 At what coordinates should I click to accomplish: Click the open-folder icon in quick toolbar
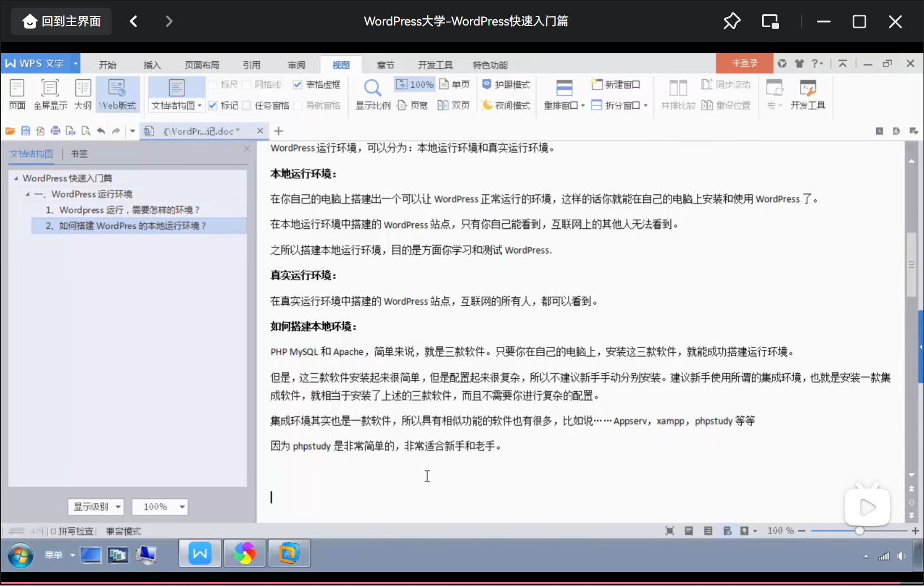[x=10, y=131]
